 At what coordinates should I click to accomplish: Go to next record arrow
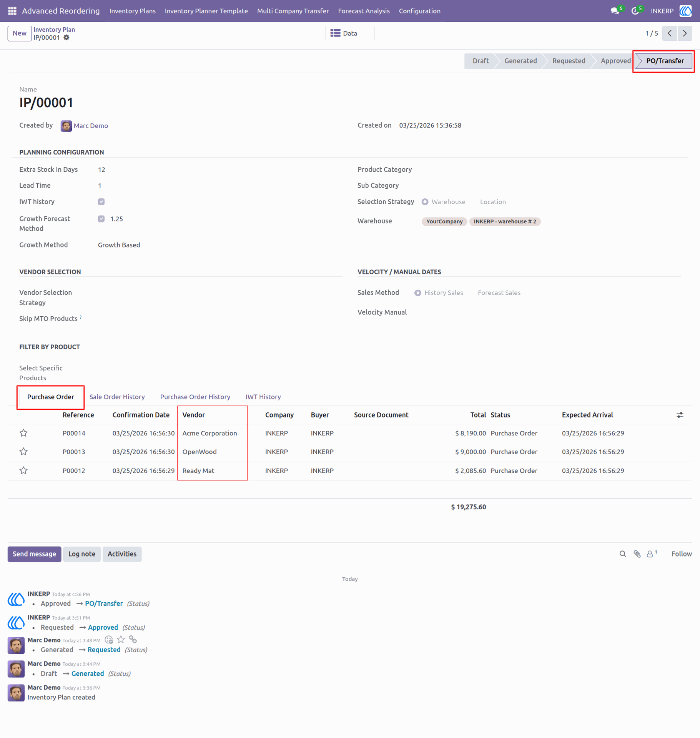(685, 33)
